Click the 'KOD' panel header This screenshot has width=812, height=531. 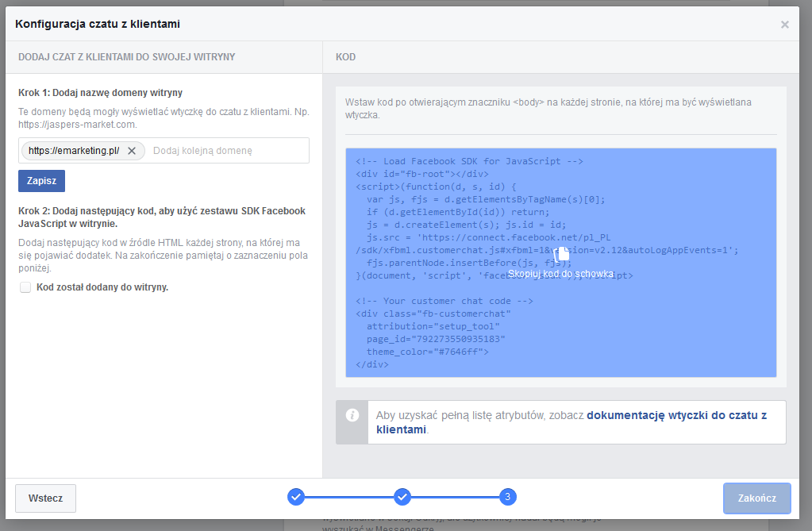pyautogui.click(x=345, y=57)
